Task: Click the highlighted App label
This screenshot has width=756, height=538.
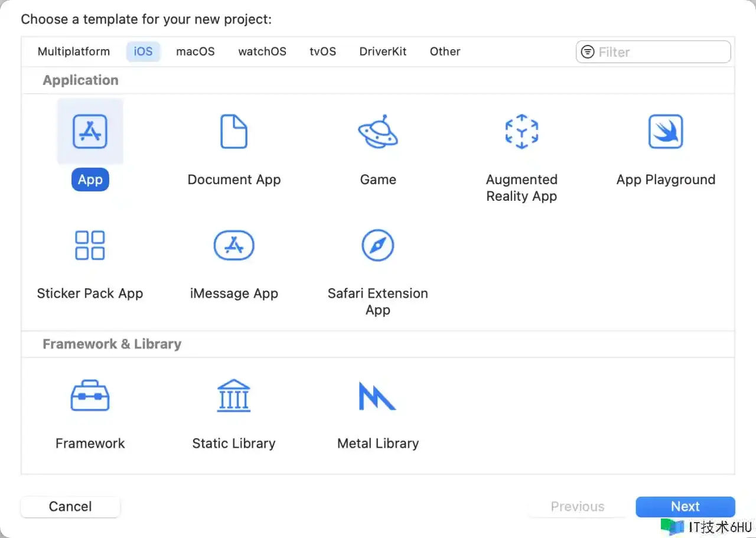Action: 90,180
